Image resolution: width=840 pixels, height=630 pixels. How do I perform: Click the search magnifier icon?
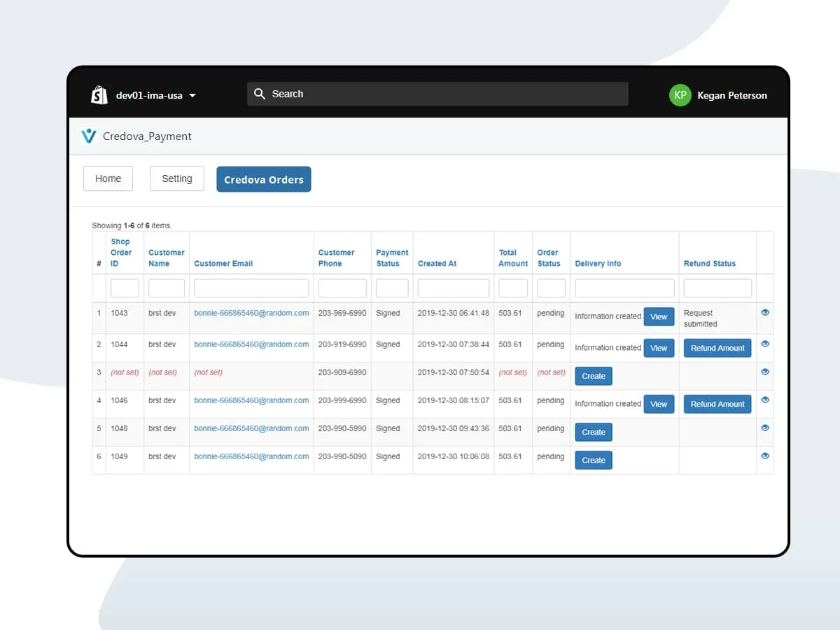[260, 94]
